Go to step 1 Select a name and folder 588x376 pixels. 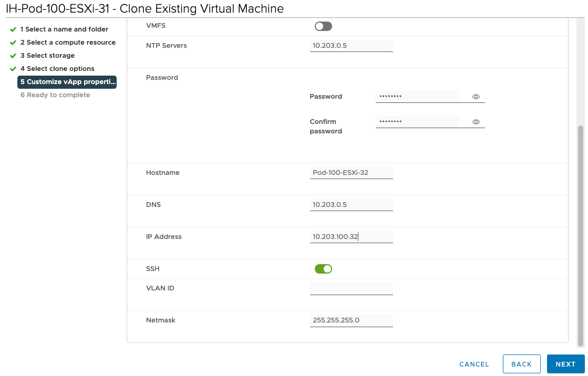click(64, 29)
